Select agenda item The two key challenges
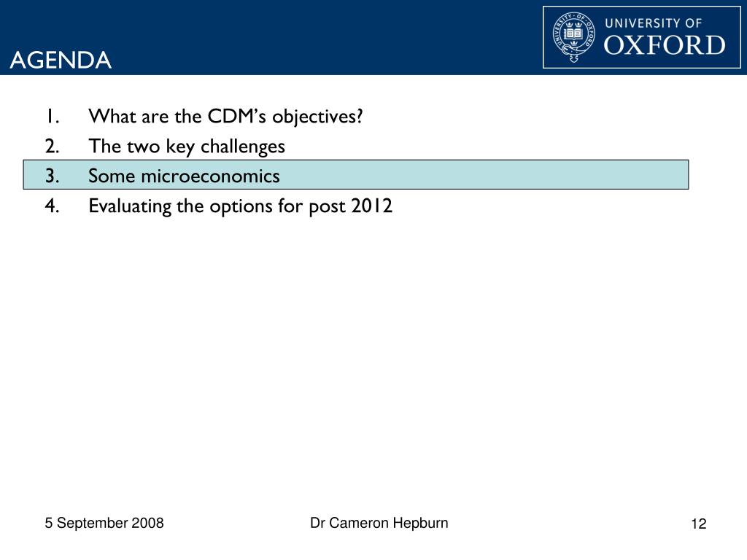 tap(187, 147)
